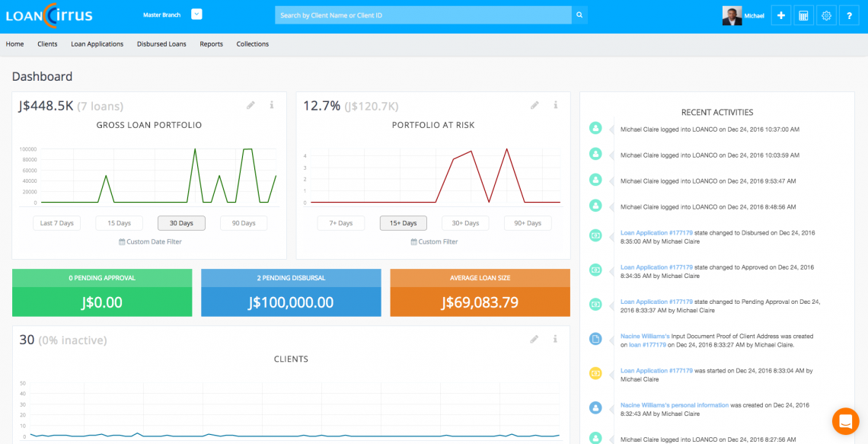Select the 30 Days portfolio filter
The width and height of the screenshot is (868, 444).
click(x=181, y=222)
